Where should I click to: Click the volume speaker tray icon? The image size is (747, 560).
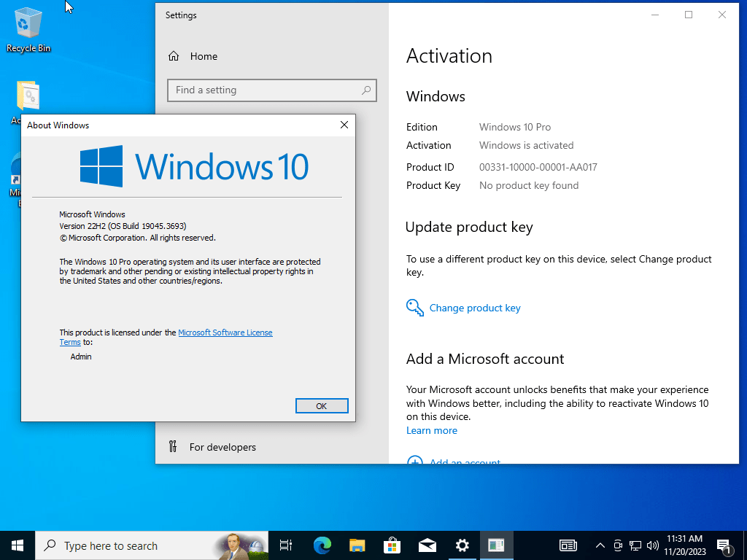(x=653, y=545)
